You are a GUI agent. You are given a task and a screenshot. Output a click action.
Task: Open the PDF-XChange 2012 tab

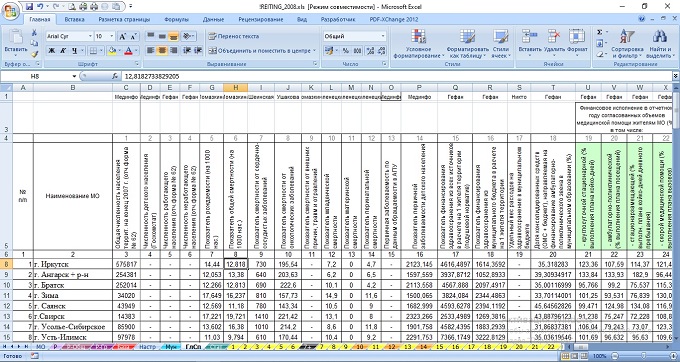(x=394, y=20)
